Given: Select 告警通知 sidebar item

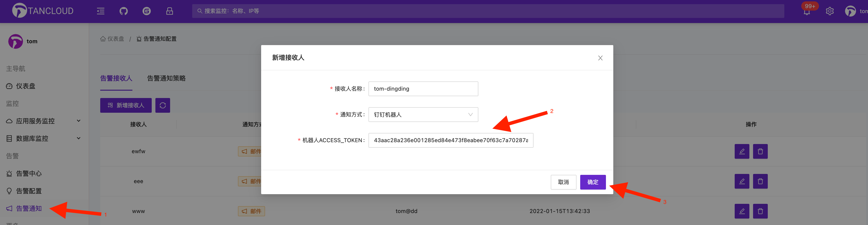Looking at the screenshot, I should click(29, 208).
